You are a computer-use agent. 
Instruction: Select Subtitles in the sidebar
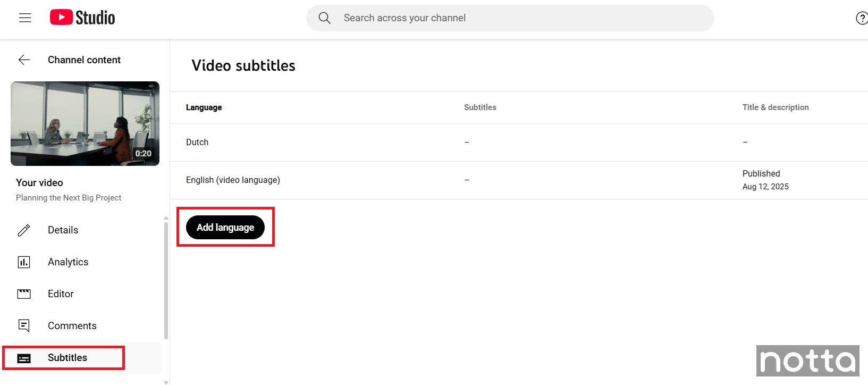(x=68, y=358)
